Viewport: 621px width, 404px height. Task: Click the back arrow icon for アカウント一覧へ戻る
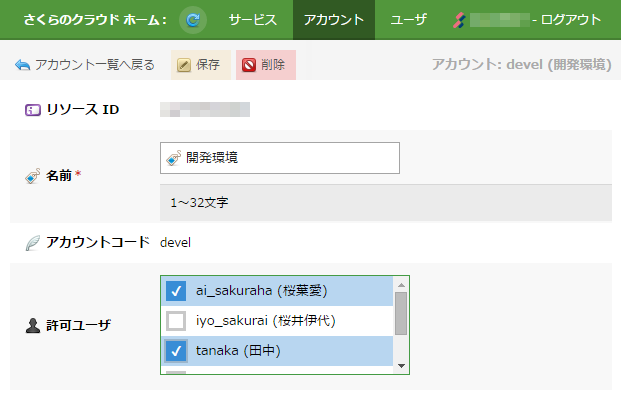pyautogui.click(x=22, y=66)
